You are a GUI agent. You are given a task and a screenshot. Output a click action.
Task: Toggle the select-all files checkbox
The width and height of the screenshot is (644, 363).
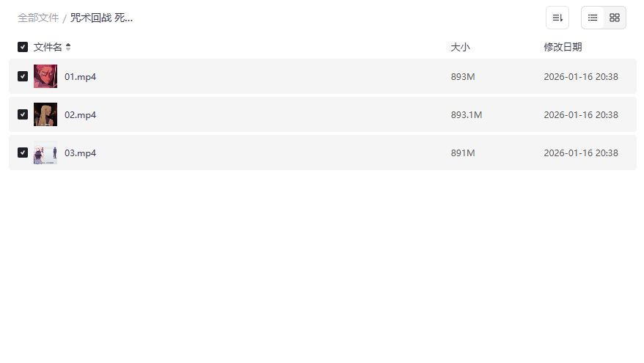(23, 47)
